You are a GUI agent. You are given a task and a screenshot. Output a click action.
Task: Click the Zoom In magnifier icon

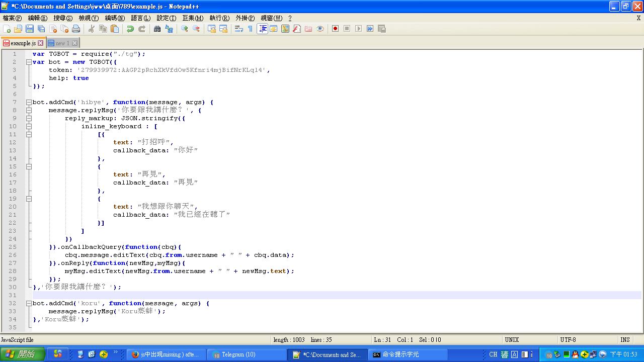[x=185, y=29]
